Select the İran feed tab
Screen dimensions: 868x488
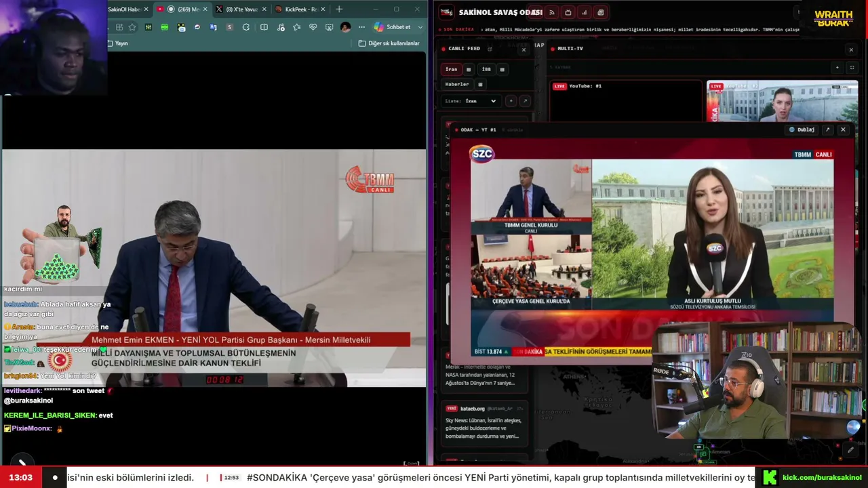pos(451,69)
